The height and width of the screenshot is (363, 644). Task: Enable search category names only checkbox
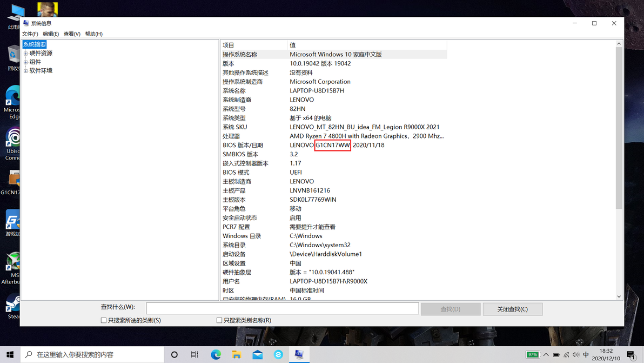pyautogui.click(x=219, y=320)
